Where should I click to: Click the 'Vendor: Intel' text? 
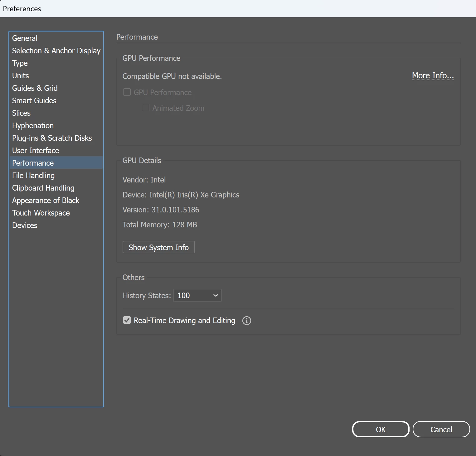(x=144, y=180)
